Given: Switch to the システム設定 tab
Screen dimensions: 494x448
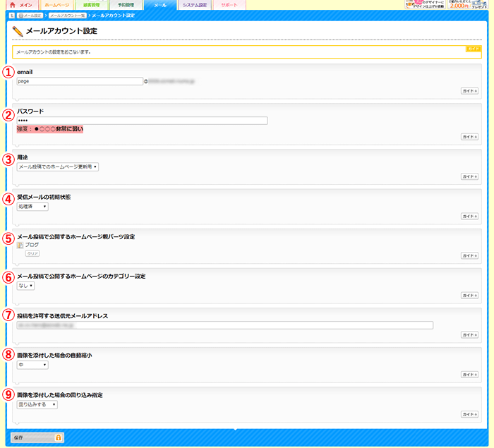Looking at the screenshot, I should (x=194, y=5).
